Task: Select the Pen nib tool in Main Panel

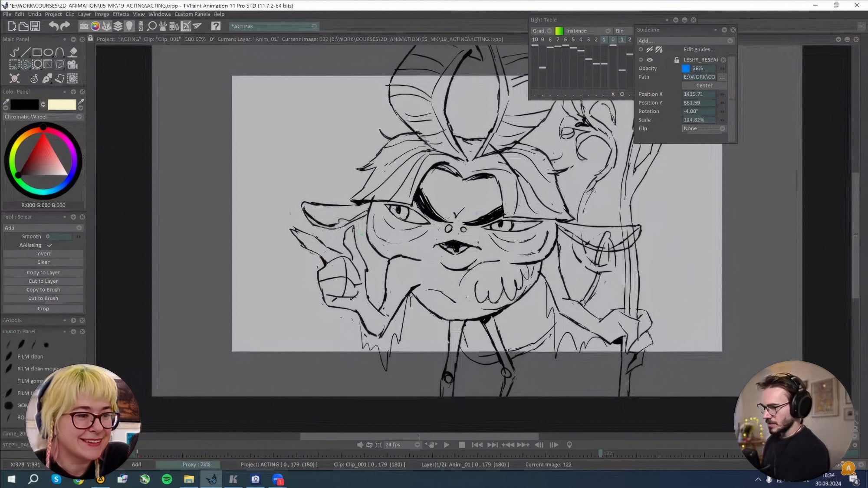Action: point(47,79)
